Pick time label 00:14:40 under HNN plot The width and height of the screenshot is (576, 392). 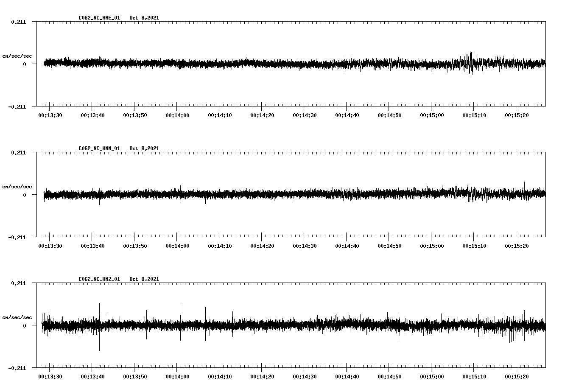click(347, 246)
